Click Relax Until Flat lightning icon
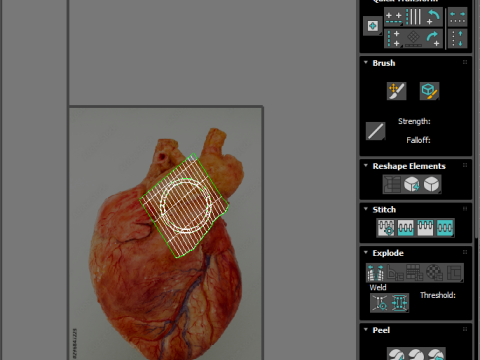The width and height of the screenshot is (480, 360). click(412, 184)
